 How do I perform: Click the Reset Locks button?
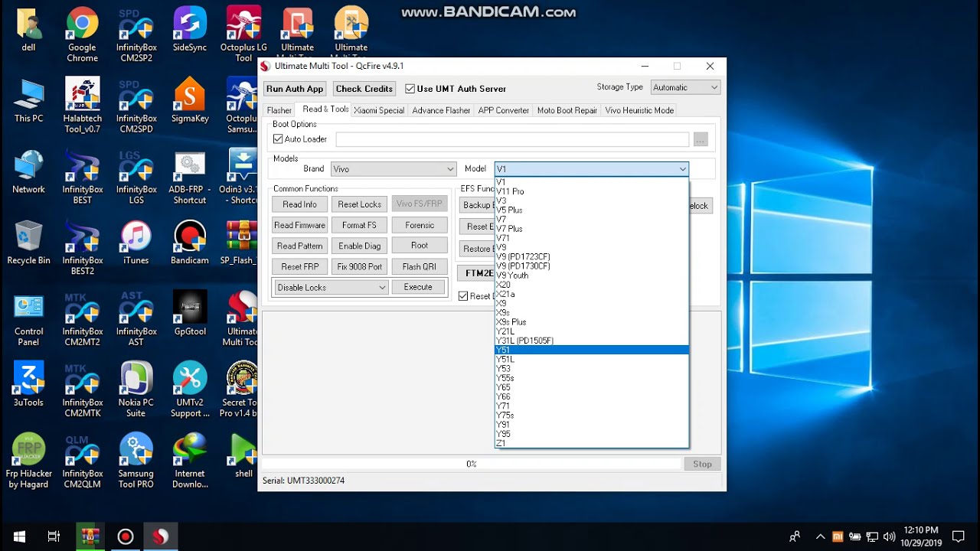(x=359, y=204)
